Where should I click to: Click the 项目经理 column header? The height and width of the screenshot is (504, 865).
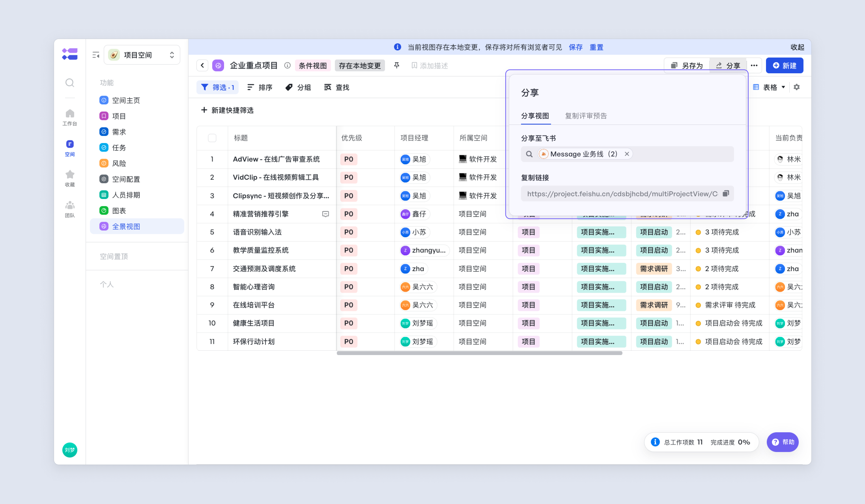tap(414, 138)
